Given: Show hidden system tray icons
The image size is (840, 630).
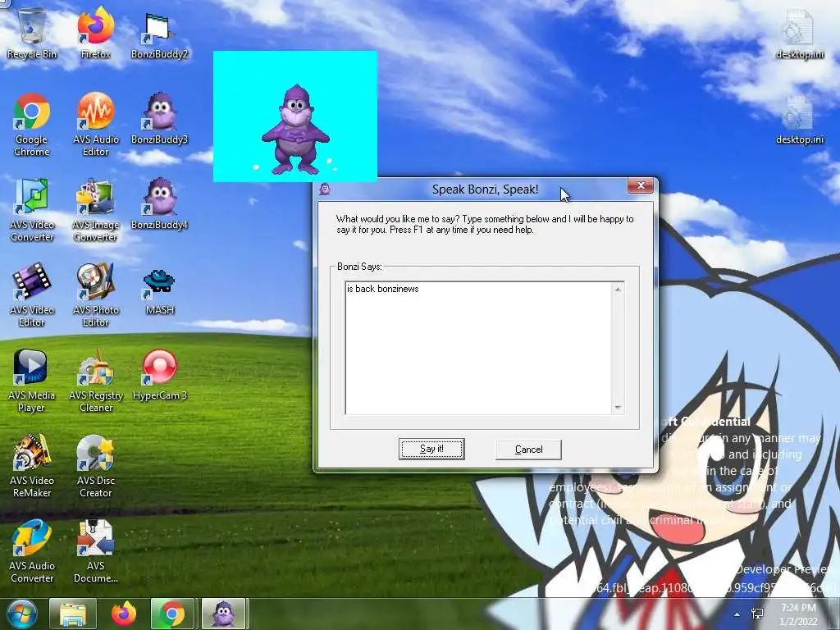Looking at the screenshot, I should pos(737,614).
